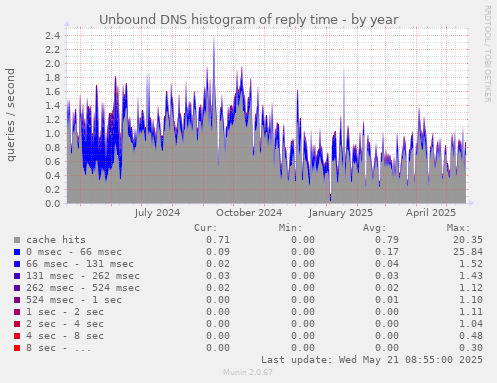Viewport: 497px width, 383px height.
Task: Click the 8 sec Max value 0.30
Action: pyautogui.click(x=471, y=348)
